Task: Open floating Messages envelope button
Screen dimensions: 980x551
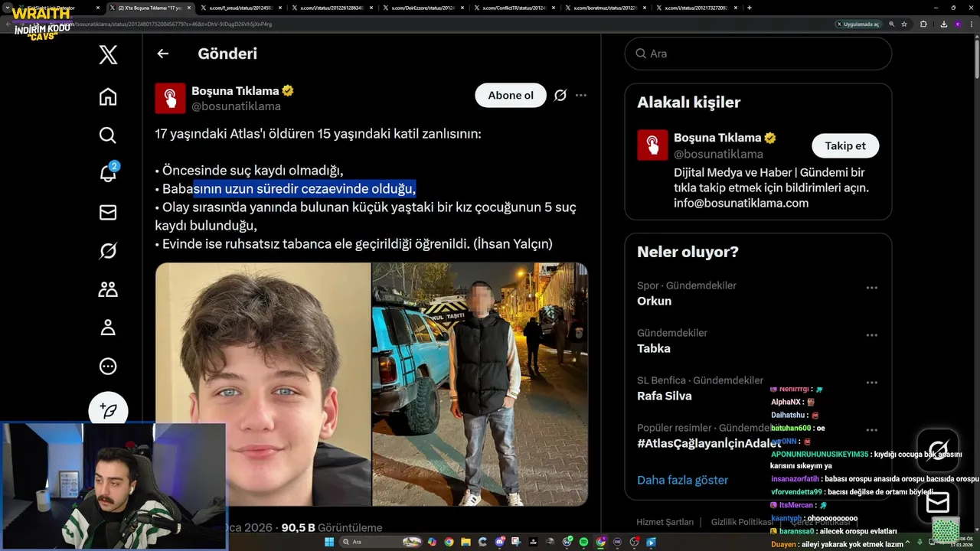Action: [x=938, y=503]
